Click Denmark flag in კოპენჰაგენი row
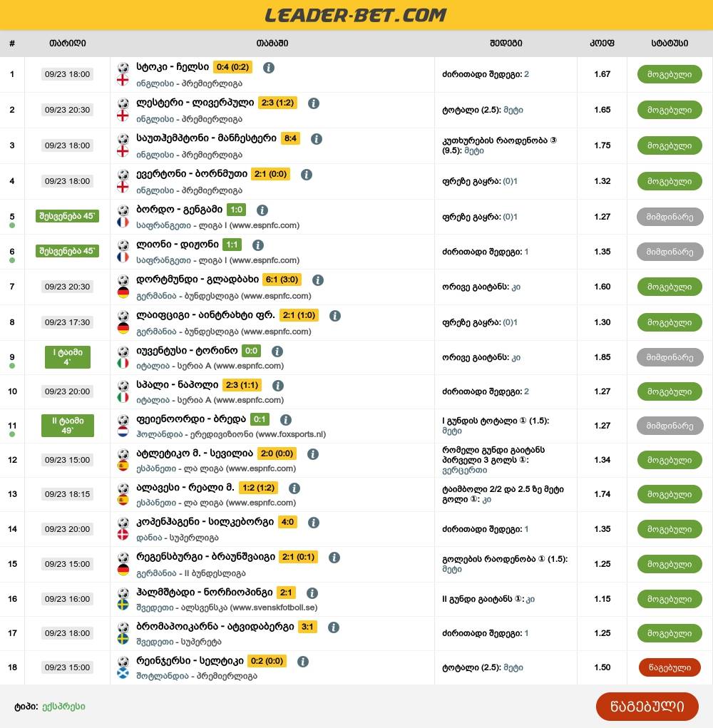This screenshot has height=728, width=713. (x=123, y=535)
